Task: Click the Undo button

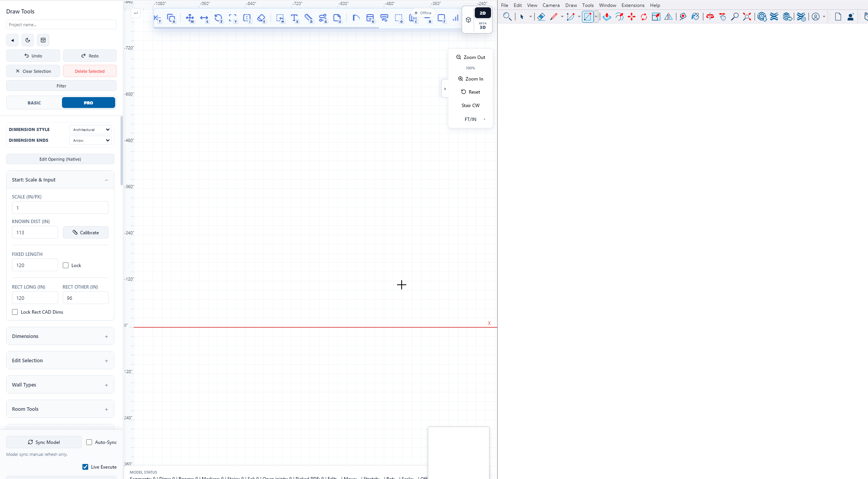Action: click(33, 55)
